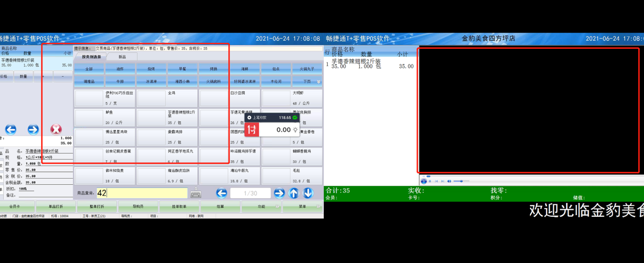Select the 海鲜 category
Image resolution: width=644 pixels, height=263 pixels.
(x=245, y=69)
